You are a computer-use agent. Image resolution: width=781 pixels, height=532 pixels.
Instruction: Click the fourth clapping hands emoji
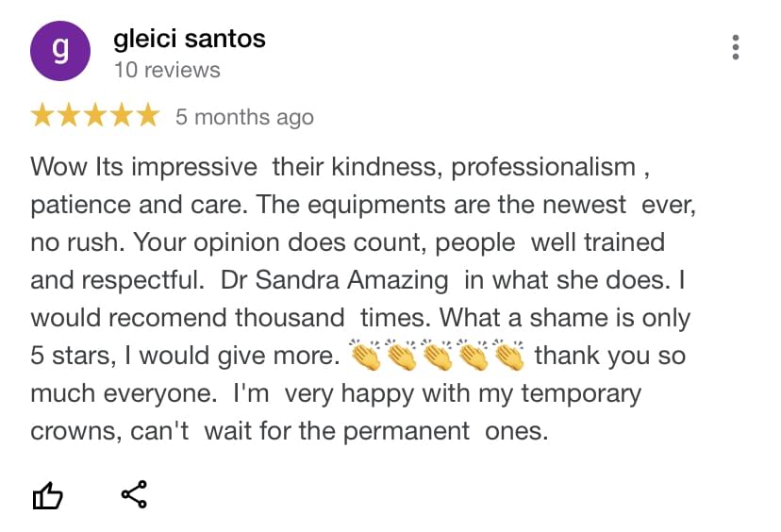point(472,355)
